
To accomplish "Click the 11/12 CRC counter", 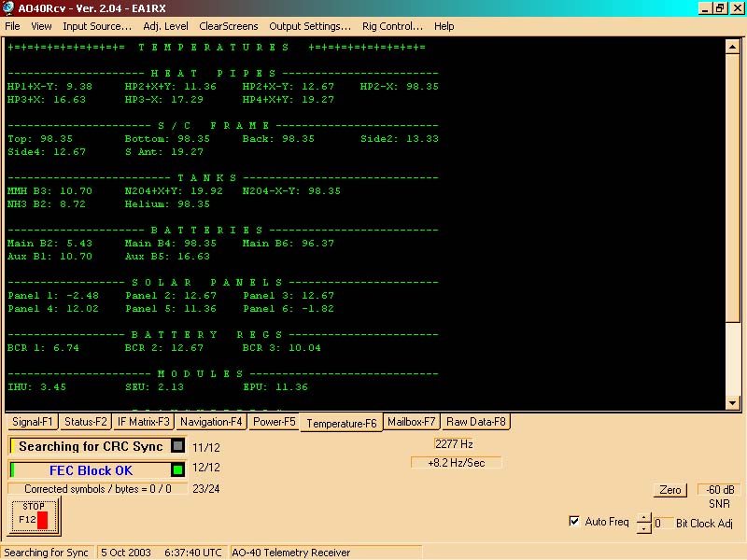I will click(x=205, y=448).
